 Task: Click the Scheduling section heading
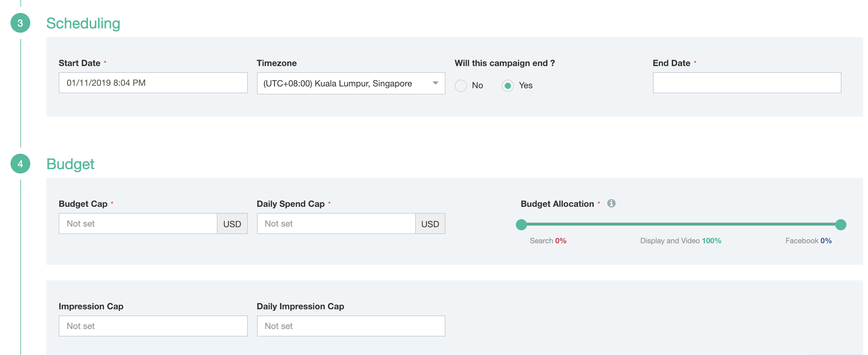[83, 23]
